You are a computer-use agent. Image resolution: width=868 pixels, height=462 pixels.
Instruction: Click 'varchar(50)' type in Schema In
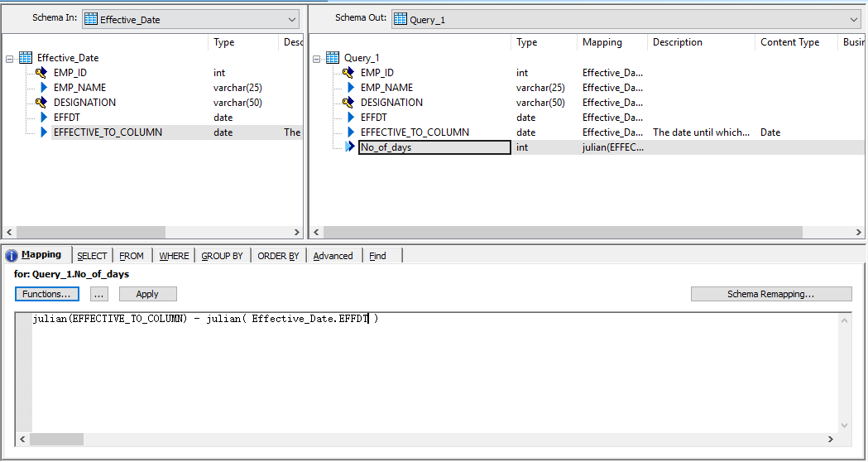[x=238, y=103]
